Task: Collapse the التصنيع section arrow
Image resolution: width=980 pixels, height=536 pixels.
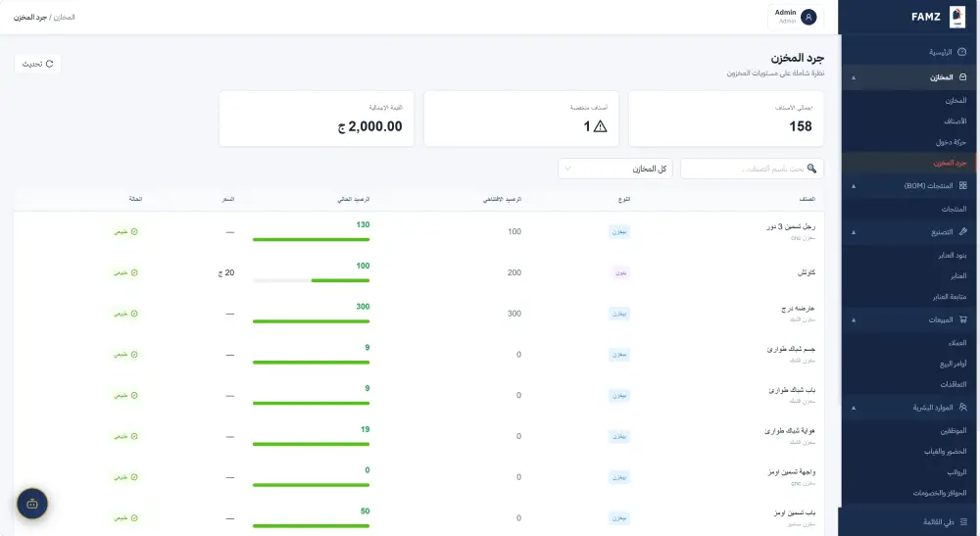Action: [x=854, y=232]
